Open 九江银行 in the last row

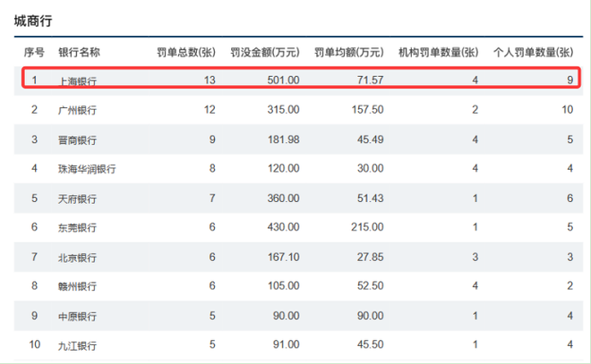[x=77, y=346]
